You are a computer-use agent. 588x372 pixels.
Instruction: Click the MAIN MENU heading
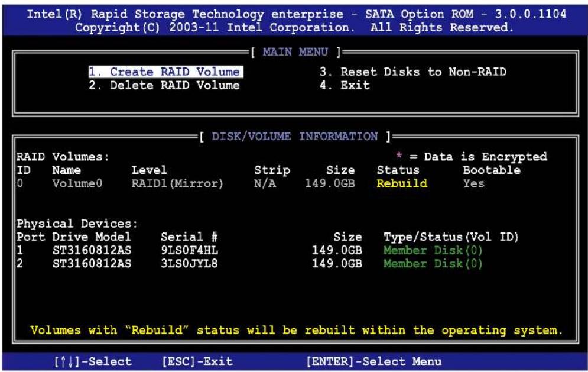(295, 52)
